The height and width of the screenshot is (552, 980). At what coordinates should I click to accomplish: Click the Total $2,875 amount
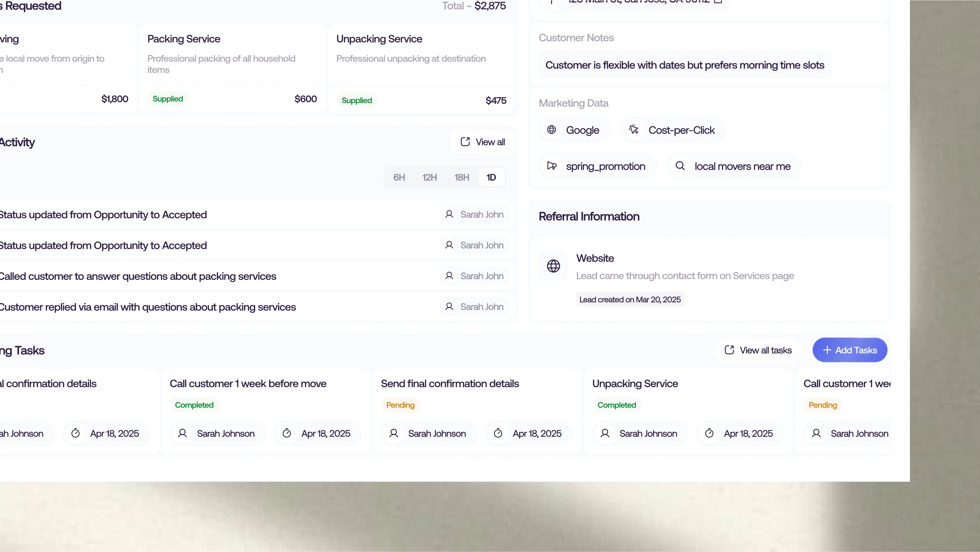[490, 6]
